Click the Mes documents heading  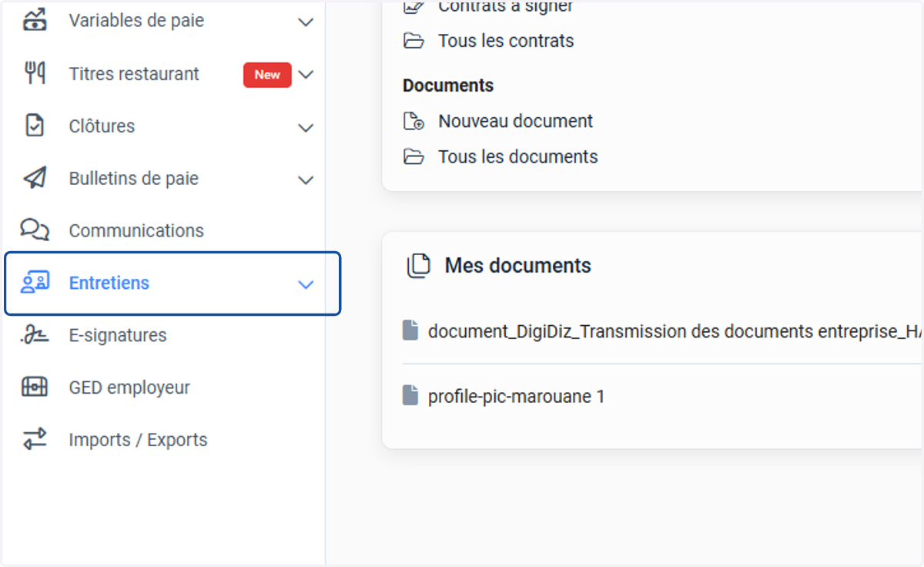(x=517, y=266)
